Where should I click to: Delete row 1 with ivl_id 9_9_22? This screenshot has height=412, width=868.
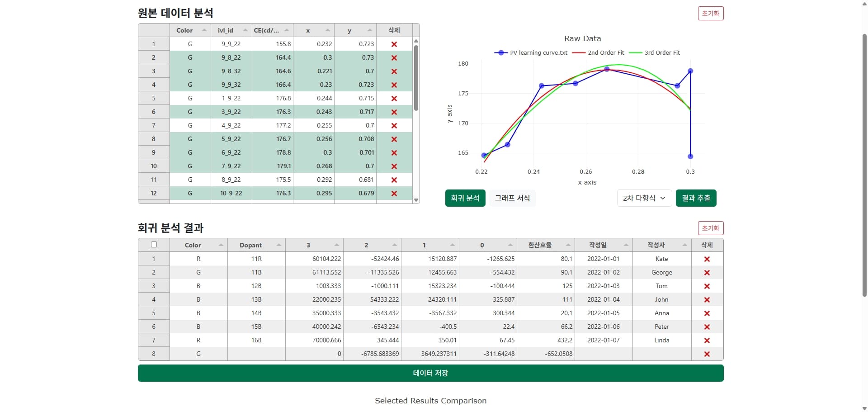394,44
